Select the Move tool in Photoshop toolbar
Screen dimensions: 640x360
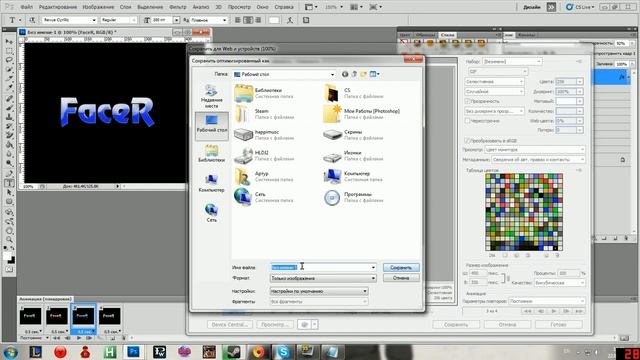coord(9,42)
